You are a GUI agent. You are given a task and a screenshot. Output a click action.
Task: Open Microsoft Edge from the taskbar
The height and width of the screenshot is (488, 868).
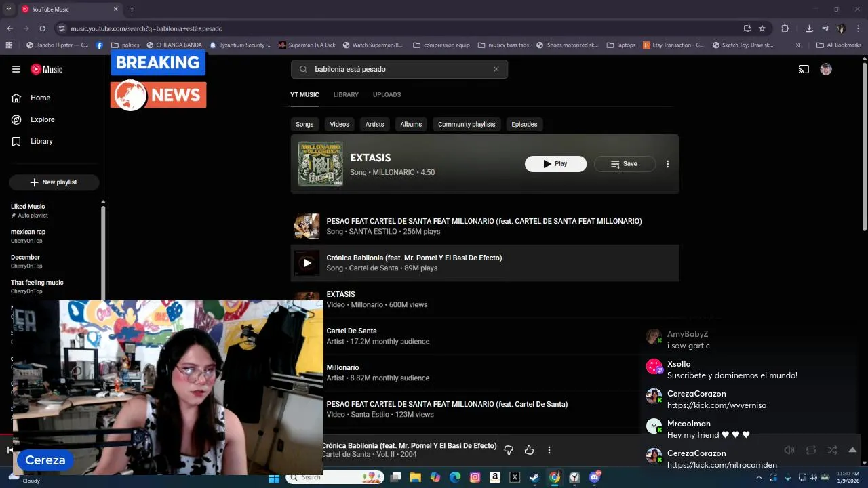coord(455,478)
